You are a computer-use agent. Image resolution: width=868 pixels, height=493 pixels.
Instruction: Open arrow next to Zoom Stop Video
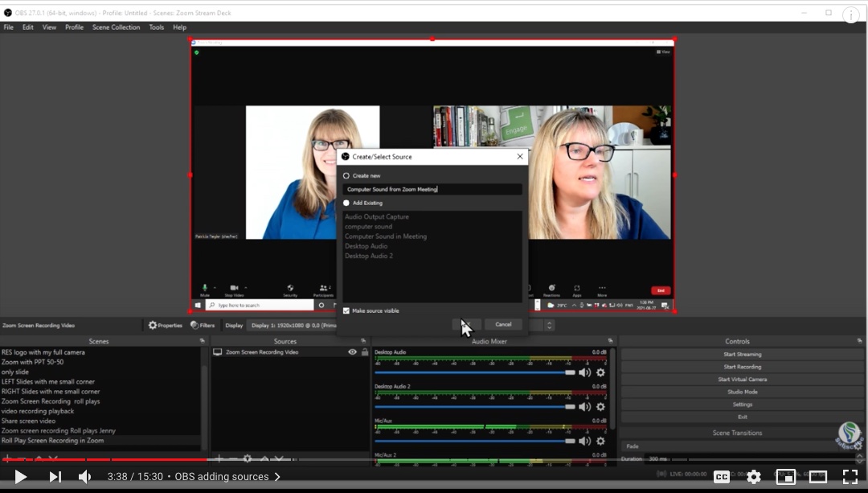point(245,287)
